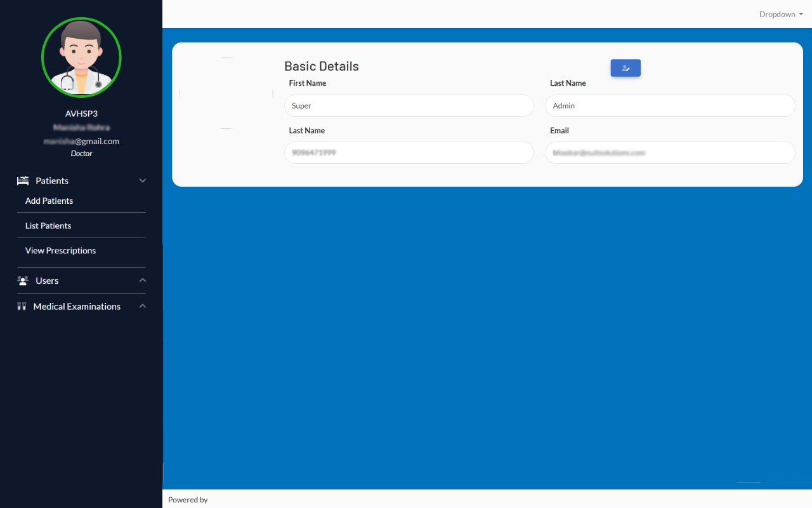The image size is (812, 508).
Task: Expand Medical Examinations using its chevron
Action: [142, 307]
